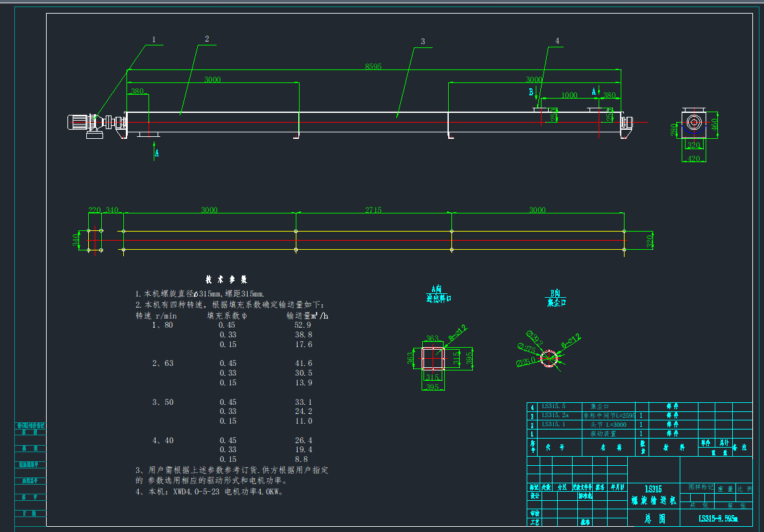The height and width of the screenshot is (532, 764).
Task: Click the motor drive unit drawing
Action: click(x=90, y=123)
